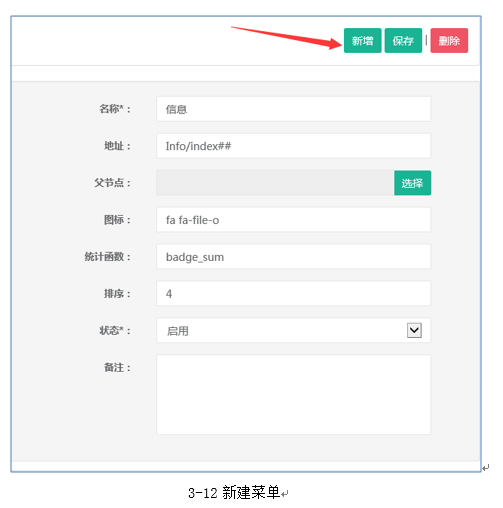
Task: Click the grey 父节点 field
Action: tap(275, 183)
